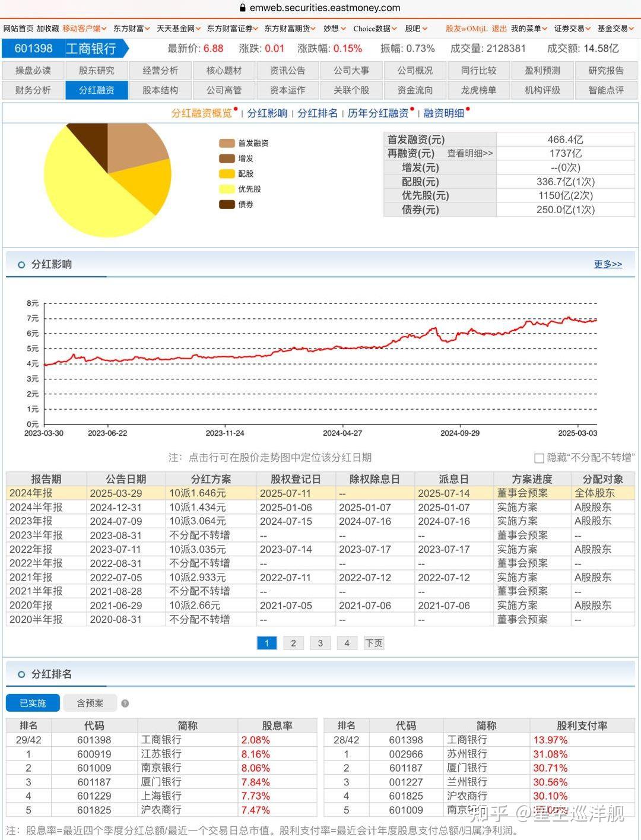This screenshot has height=840, width=641.
Task: Go to page 4 of dividends
Action: [x=347, y=643]
